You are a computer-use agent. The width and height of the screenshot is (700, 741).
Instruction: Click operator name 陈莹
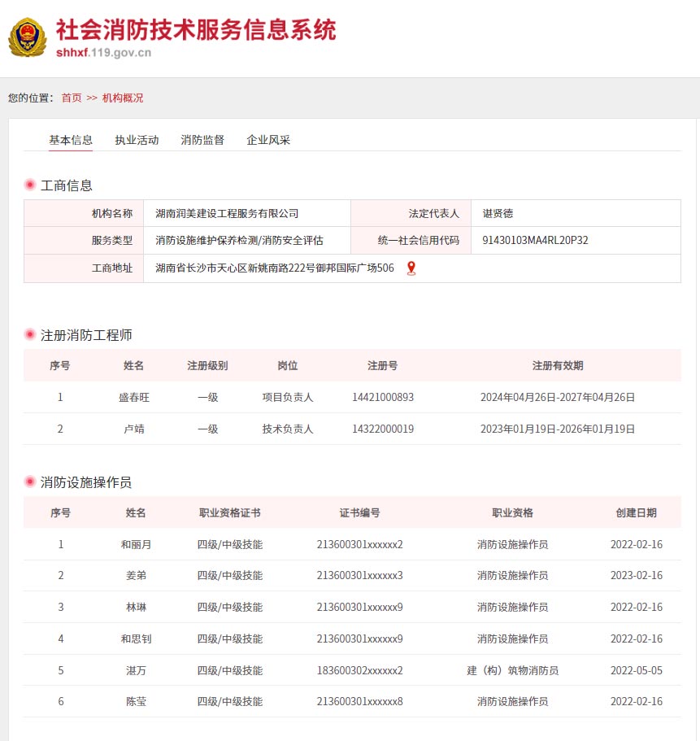tap(136, 702)
